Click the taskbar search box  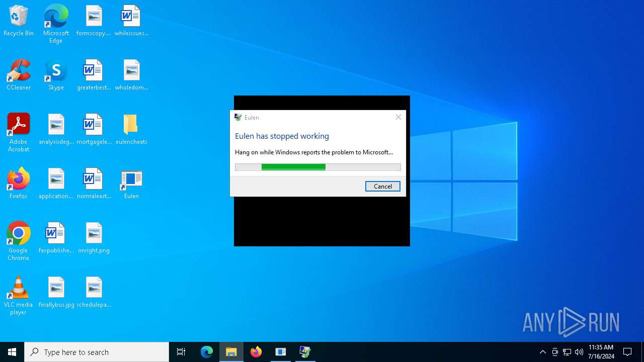point(97,352)
